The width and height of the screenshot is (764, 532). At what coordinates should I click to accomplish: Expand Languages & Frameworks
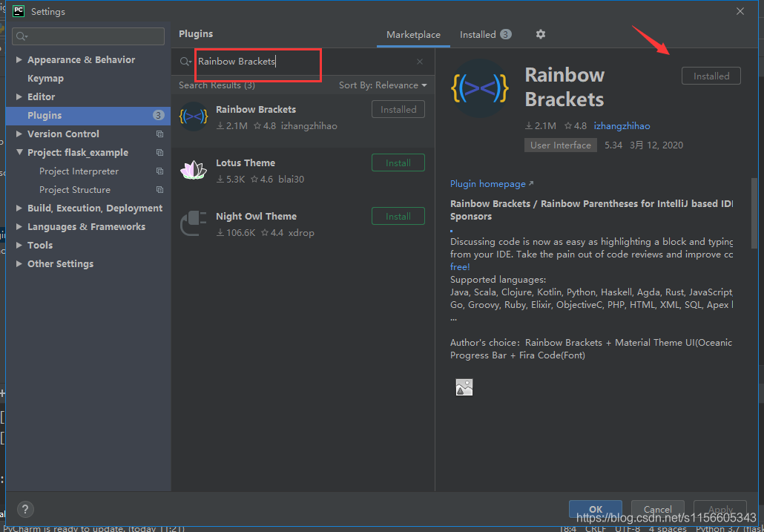pos(19,226)
